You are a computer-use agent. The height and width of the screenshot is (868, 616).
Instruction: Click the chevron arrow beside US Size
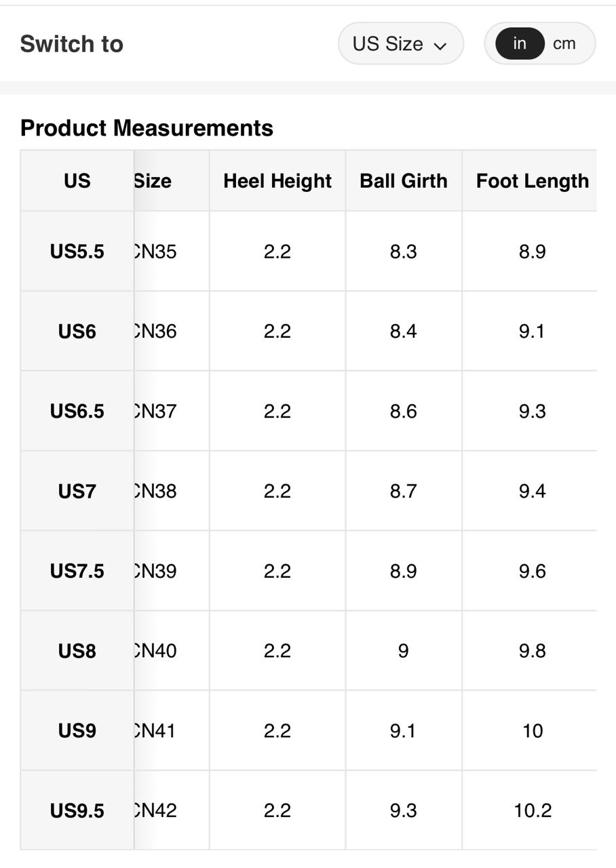point(440,45)
